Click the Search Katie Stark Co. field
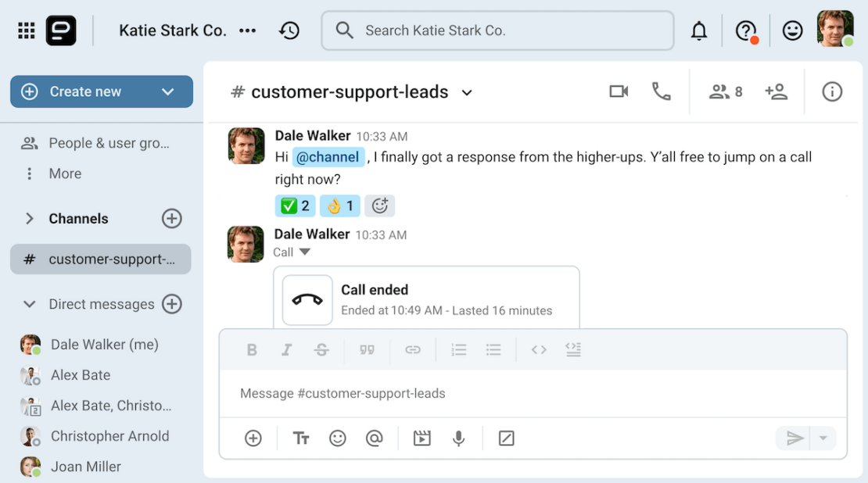The height and width of the screenshot is (483, 868). (497, 31)
